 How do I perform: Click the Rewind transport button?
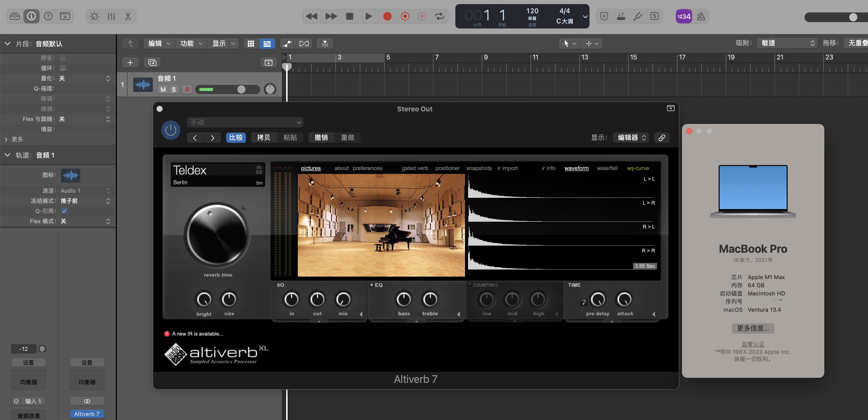(311, 16)
